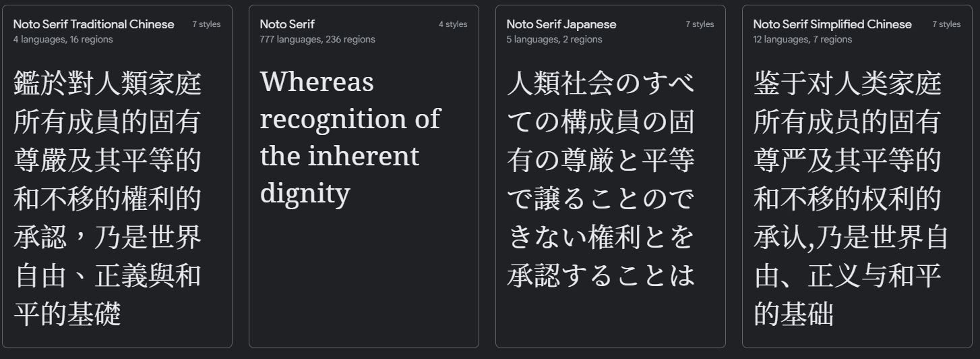Click the '承認することは' line in the Japanese preview
Screen dimensions: 980x359
tap(601, 275)
